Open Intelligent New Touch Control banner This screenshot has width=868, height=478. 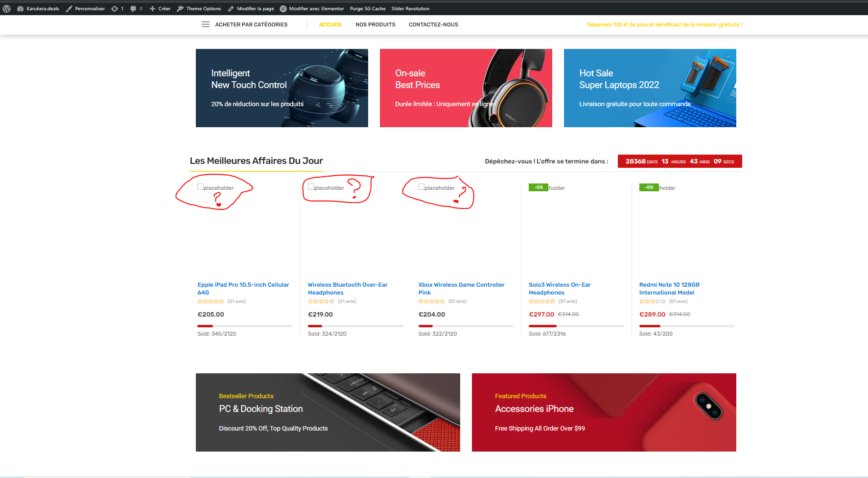click(x=282, y=88)
